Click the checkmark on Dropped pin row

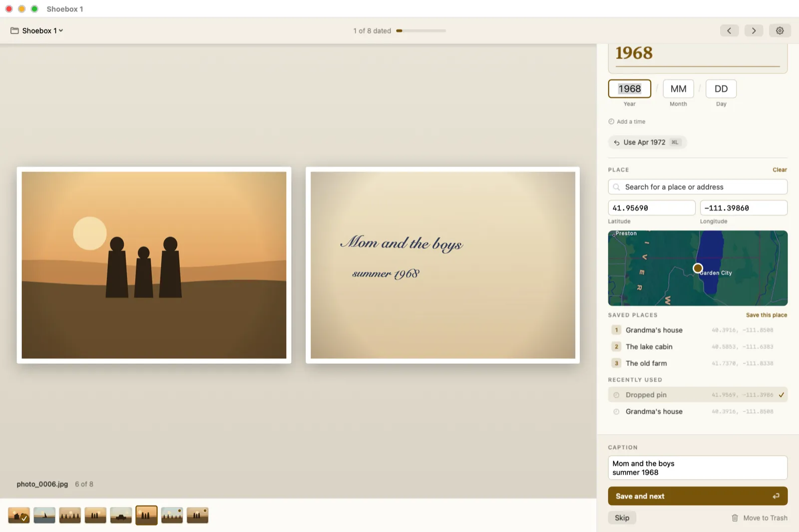pyautogui.click(x=782, y=395)
